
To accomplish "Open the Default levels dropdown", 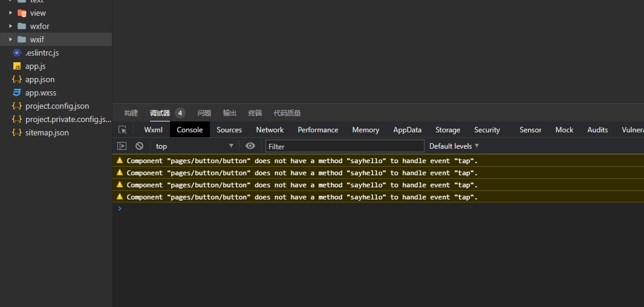I will pyautogui.click(x=454, y=146).
